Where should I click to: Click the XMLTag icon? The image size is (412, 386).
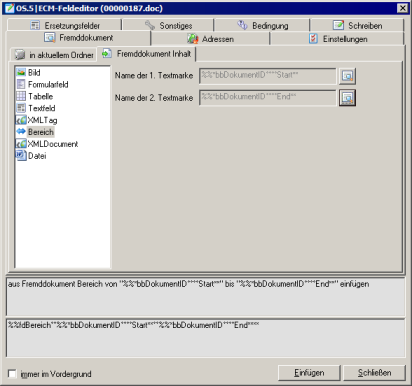tap(21, 120)
